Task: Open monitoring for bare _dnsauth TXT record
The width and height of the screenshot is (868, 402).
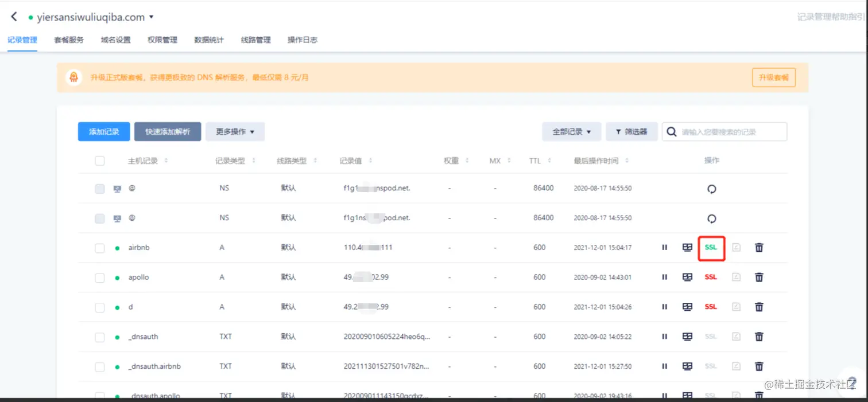Action: pyautogui.click(x=687, y=337)
